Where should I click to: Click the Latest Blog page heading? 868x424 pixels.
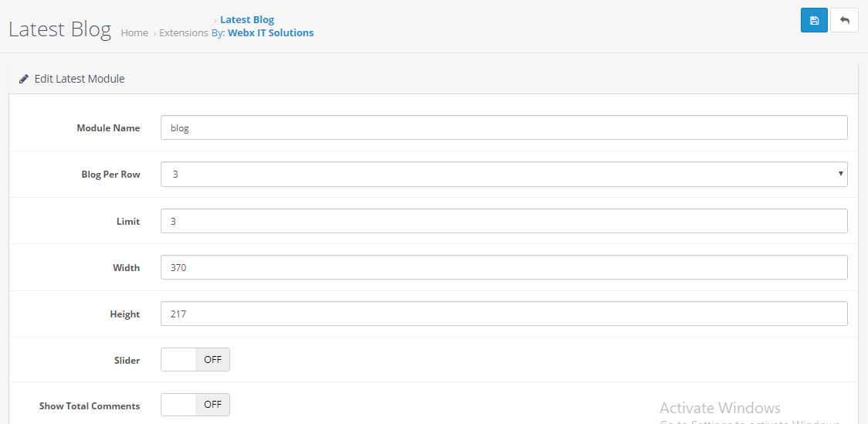[60, 29]
